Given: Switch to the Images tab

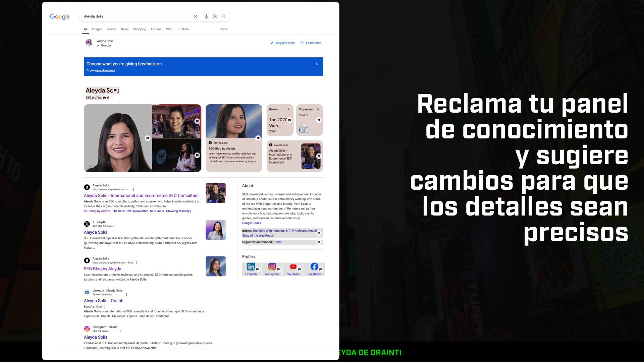Looking at the screenshot, I should tap(97, 29).
